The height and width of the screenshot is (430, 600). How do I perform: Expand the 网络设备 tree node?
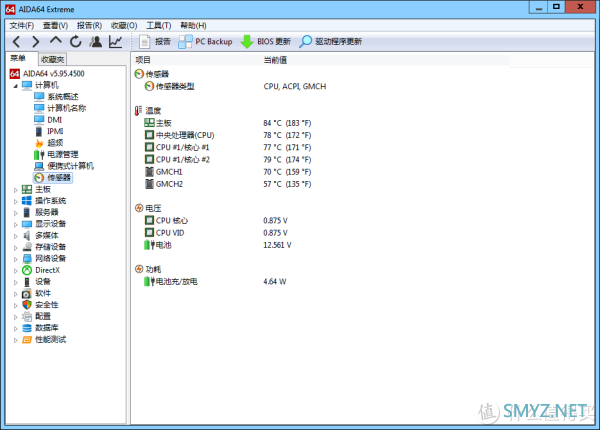[x=15, y=259]
